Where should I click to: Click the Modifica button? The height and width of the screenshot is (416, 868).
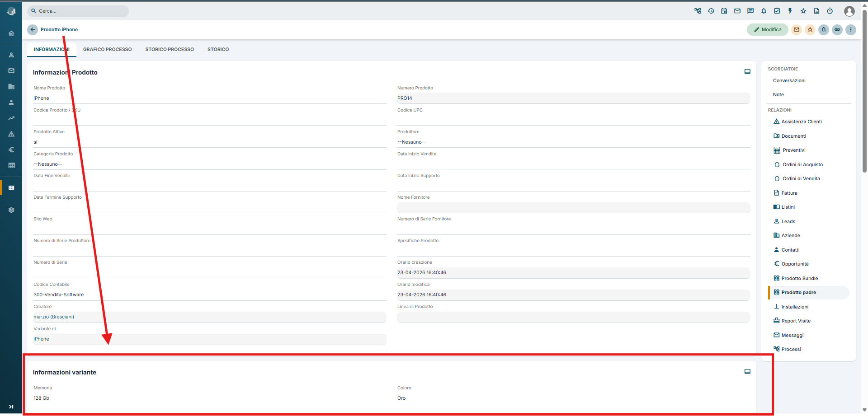767,30
